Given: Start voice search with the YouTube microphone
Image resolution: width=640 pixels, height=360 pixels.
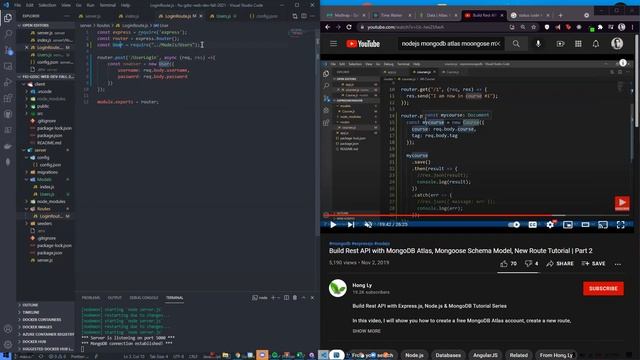Looking at the screenshot, I should pos(538,44).
